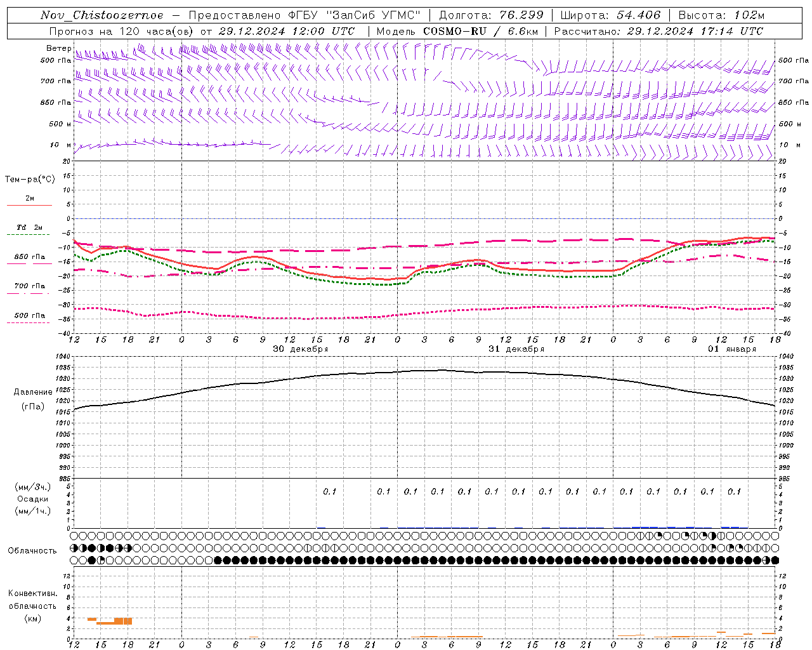The width and height of the screenshot is (812, 650).
Task: Click the "Облачность" cloud cover row label
Action: (x=32, y=550)
